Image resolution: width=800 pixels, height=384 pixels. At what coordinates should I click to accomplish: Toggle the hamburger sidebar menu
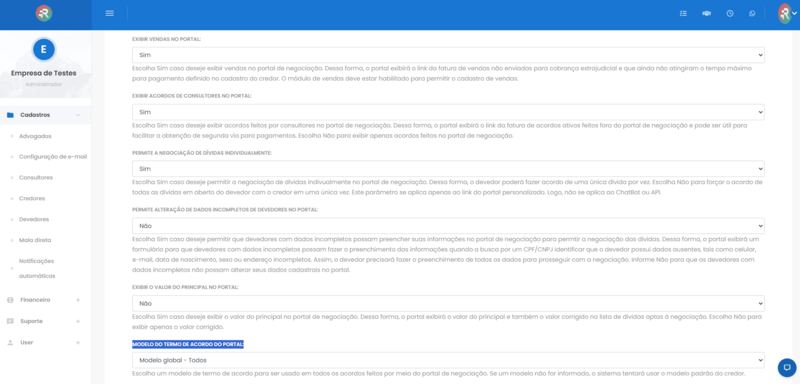point(110,13)
